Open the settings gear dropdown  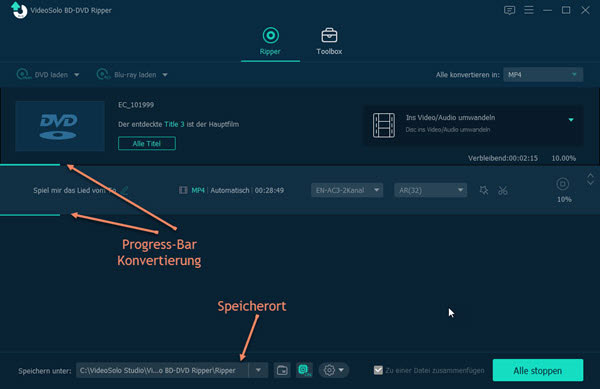[x=334, y=370]
